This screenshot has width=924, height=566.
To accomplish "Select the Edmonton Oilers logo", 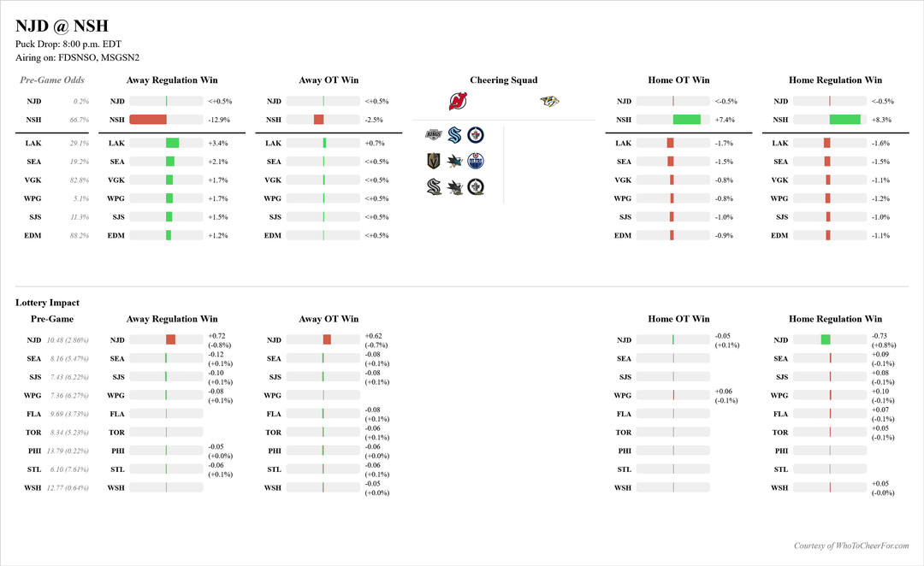I will click(476, 161).
